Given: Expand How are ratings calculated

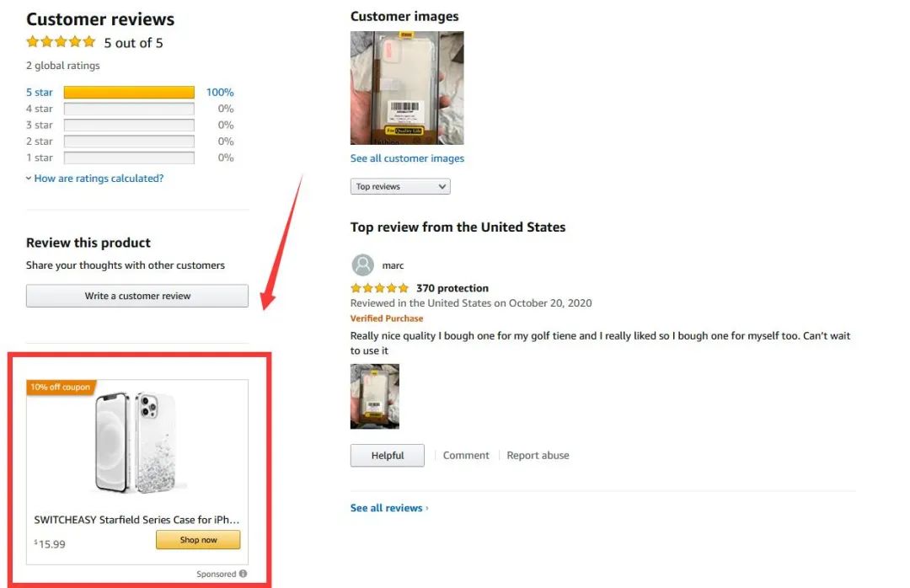Looking at the screenshot, I should coord(95,179).
